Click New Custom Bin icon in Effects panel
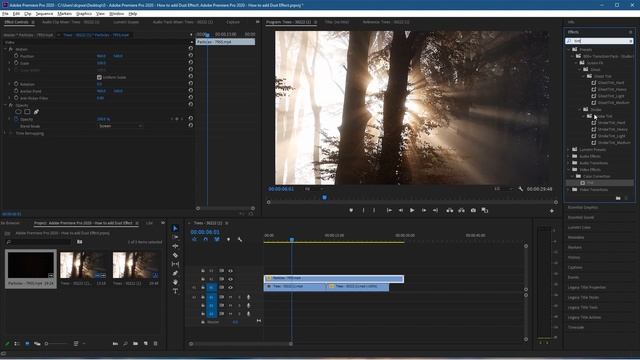The width and height of the screenshot is (640, 360). click(x=618, y=198)
